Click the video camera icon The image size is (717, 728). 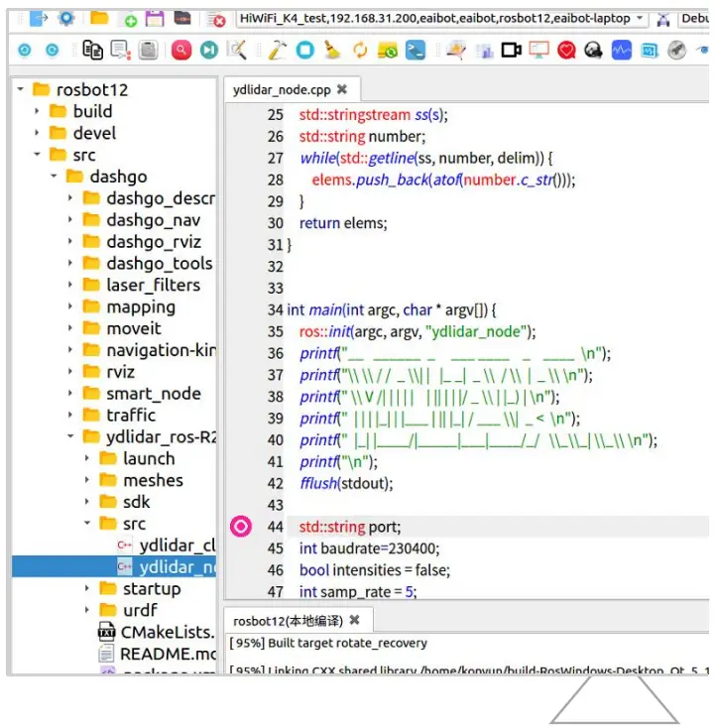point(511,50)
